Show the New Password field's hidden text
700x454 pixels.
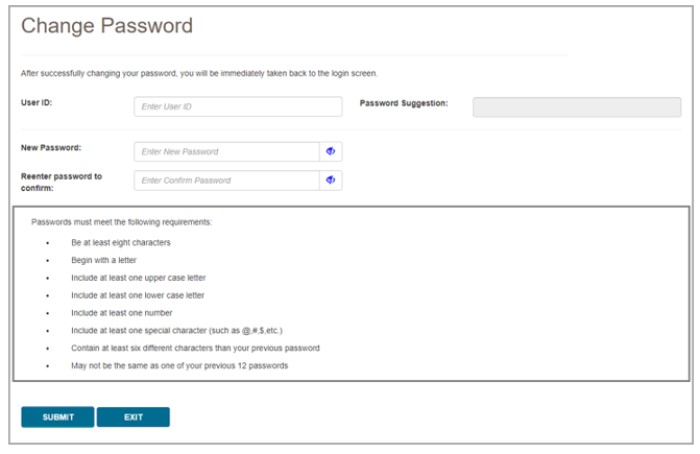point(330,152)
